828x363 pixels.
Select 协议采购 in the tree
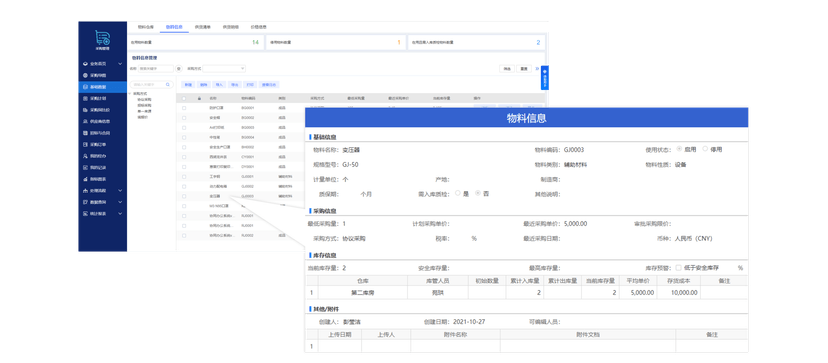[144, 99]
